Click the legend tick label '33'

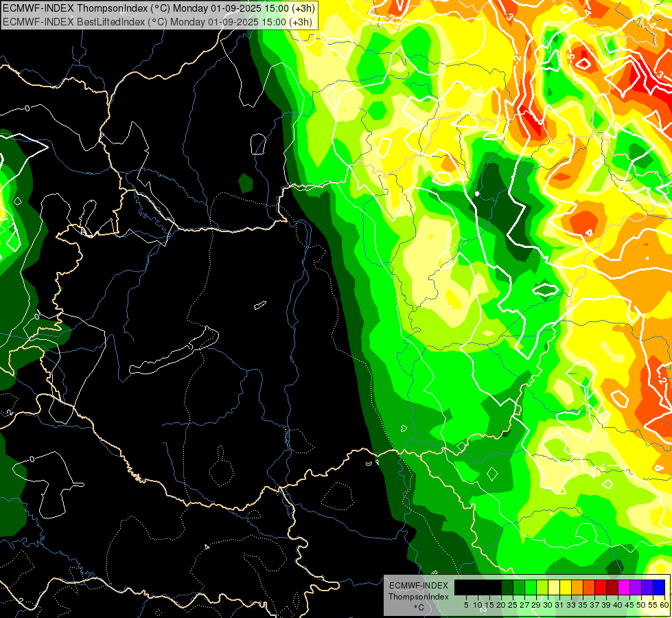click(x=572, y=605)
